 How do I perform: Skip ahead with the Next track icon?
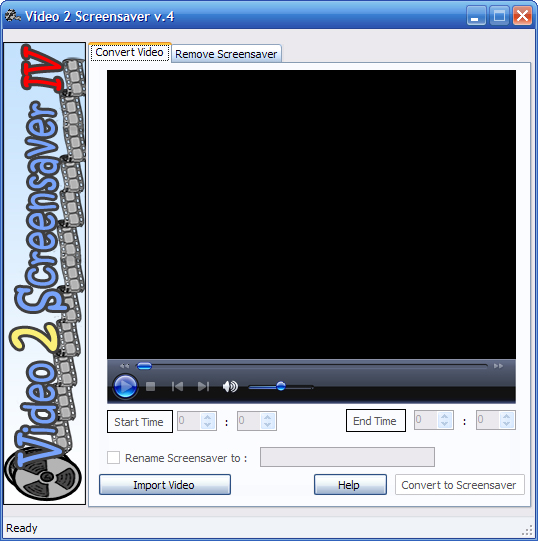point(203,386)
